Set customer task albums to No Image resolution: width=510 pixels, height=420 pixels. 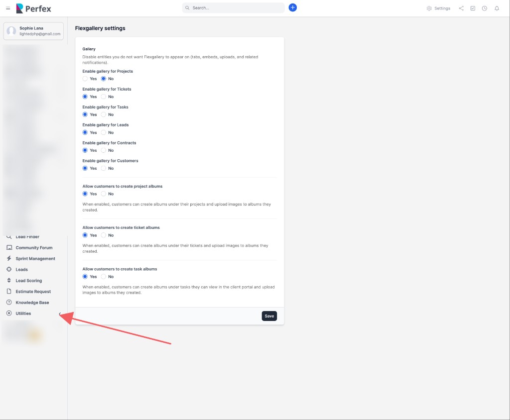click(104, 277)
